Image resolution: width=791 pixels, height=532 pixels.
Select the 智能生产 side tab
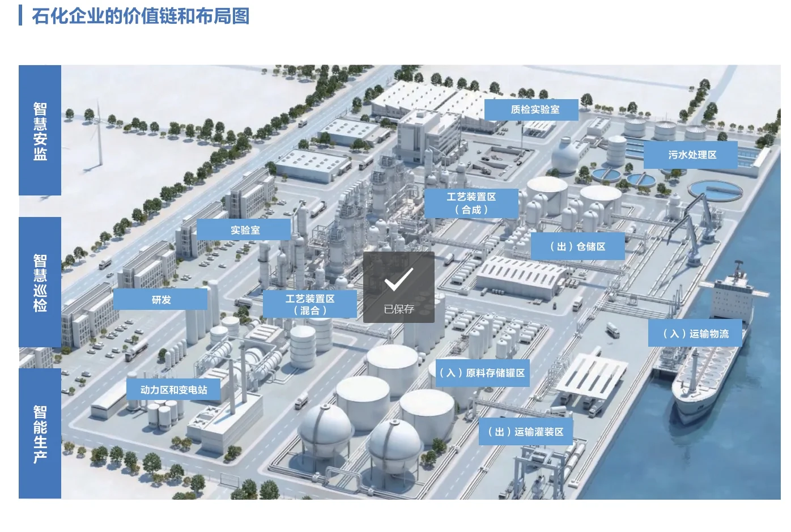pyautogui.click(x=40, y=433)
